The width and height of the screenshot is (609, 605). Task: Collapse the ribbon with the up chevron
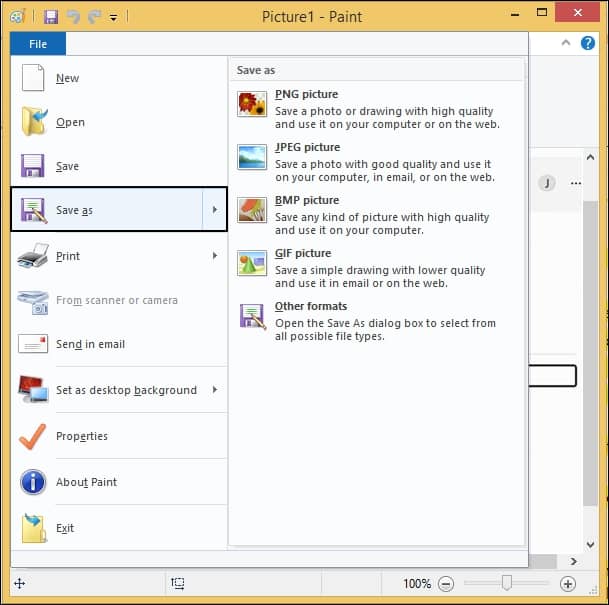pos(566,43)
